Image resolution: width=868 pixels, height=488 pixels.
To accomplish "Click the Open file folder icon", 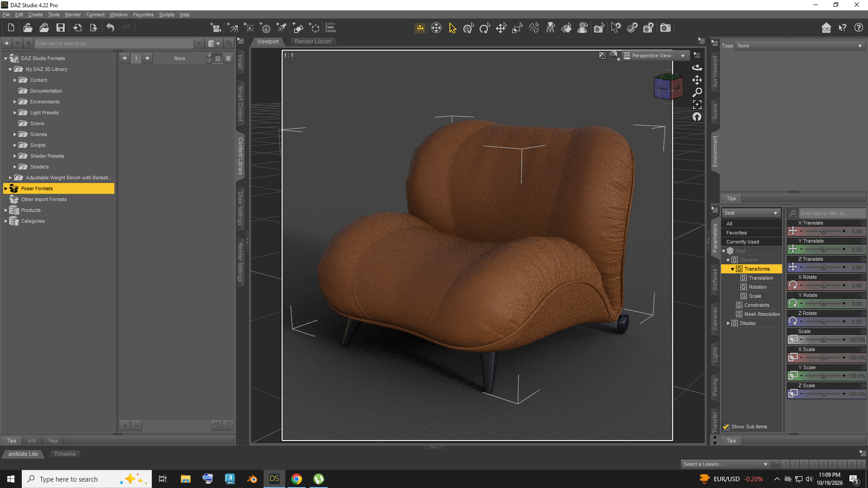I will pyautogui.click(x=28, y=28).
